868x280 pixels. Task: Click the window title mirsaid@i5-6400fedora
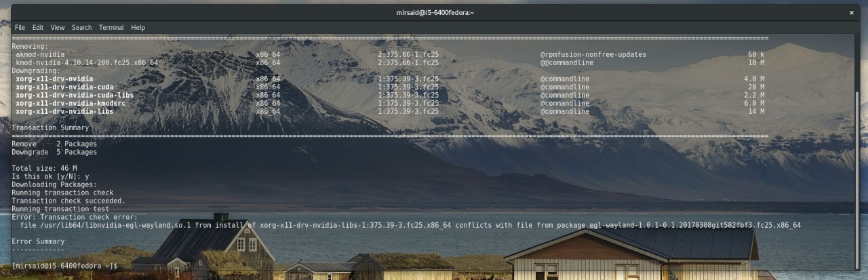click(434, 12)
